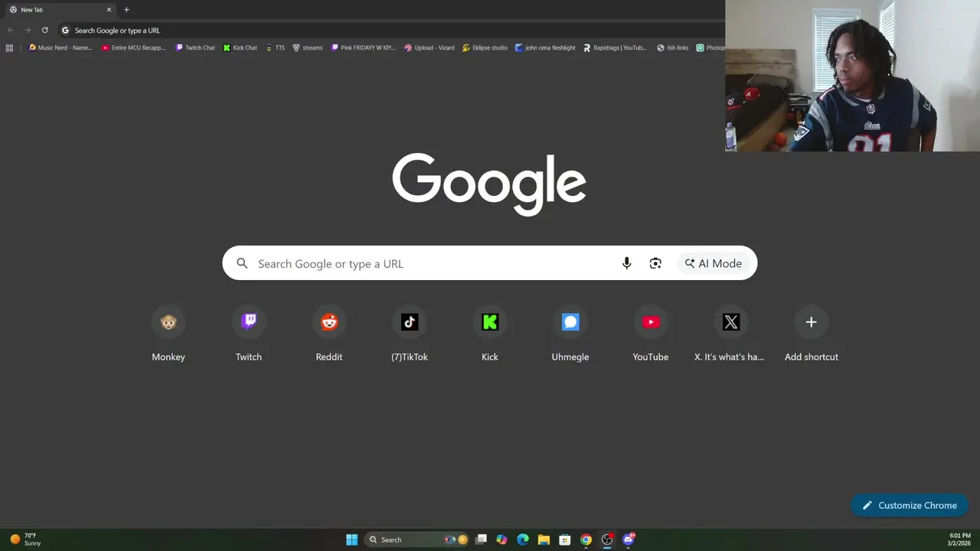This screenshot has height=551, width=980.
Task: Open the Twitch Chat bookmark
Action: (x=195, y=47)
